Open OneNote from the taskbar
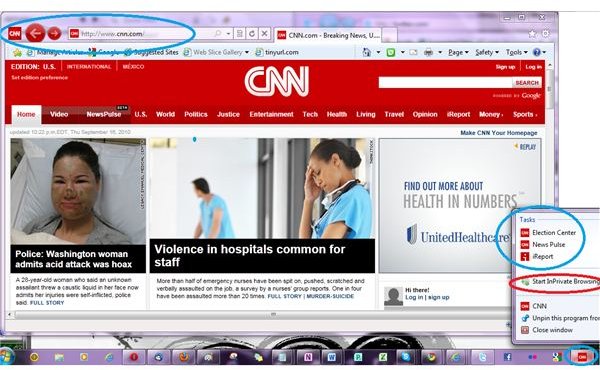This screenshot has height=370, width=600. point(308,357)
